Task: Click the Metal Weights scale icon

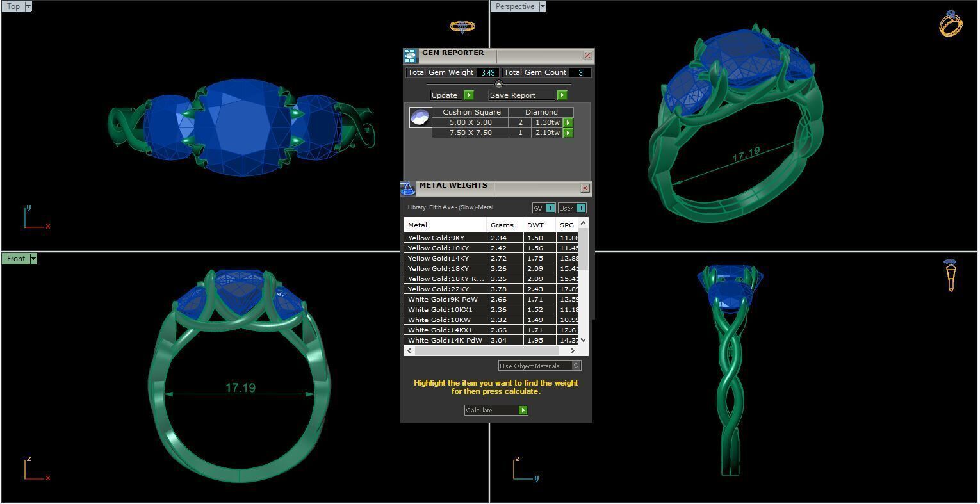Action: (x=408, y=188)
